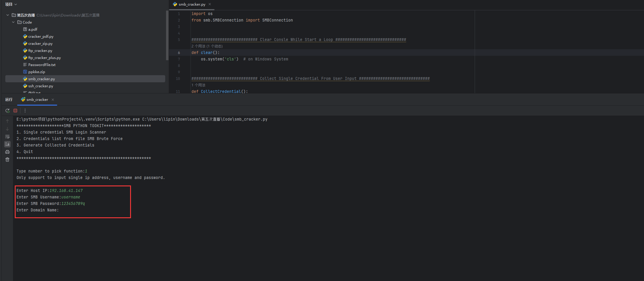Screen dimensions: 644x281
Task: Click Python icon beside cracker_pdf.py
Action: coord(25,36)
